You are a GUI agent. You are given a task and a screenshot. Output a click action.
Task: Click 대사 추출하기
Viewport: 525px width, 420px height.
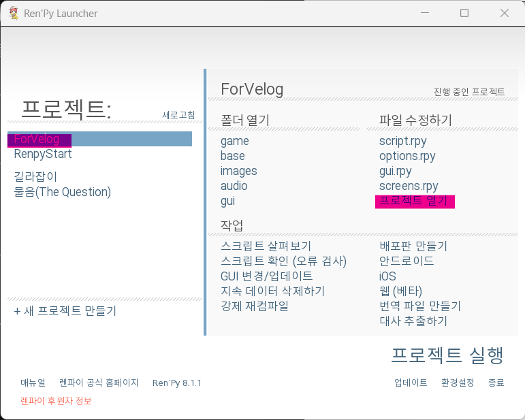tap(413, 321)
